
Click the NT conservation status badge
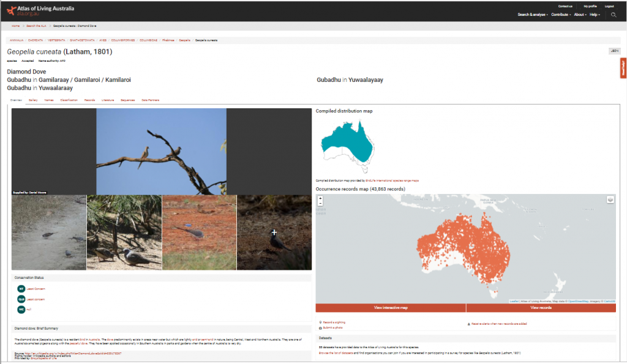21,289
